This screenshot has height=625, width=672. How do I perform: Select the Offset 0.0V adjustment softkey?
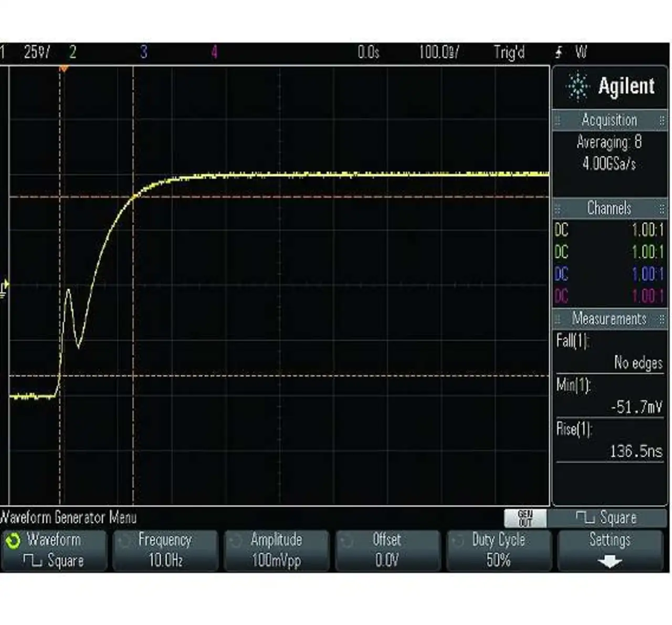(x=387, y=550)
